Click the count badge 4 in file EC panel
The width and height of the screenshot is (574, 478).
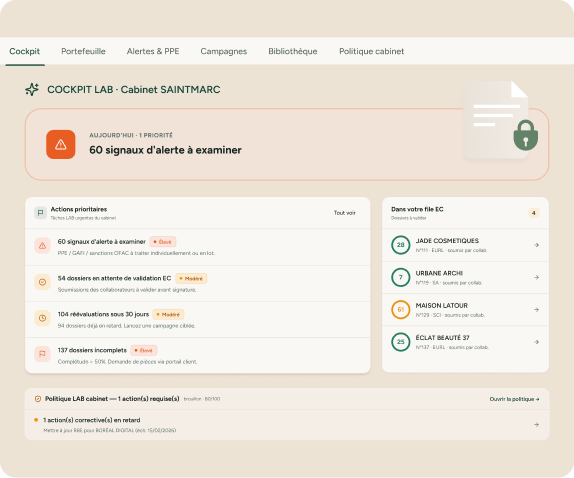click(534, 213)
